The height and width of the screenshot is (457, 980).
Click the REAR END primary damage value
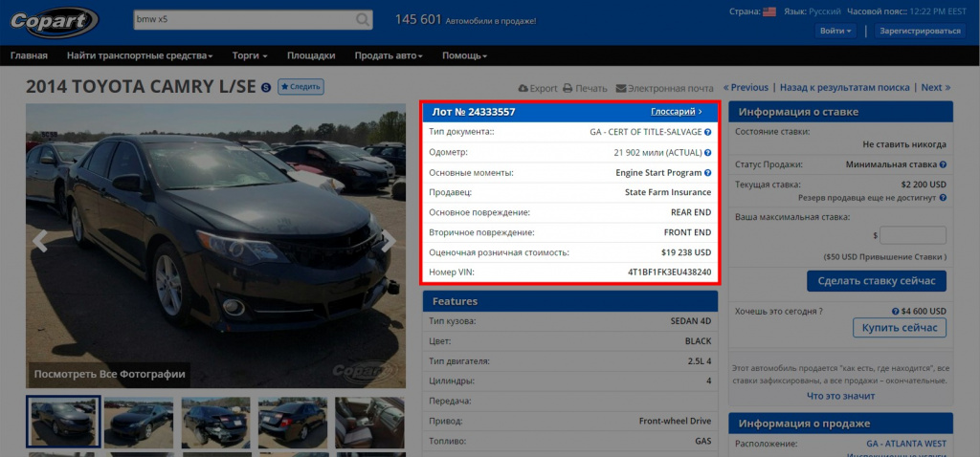click(x=691, y=212)
